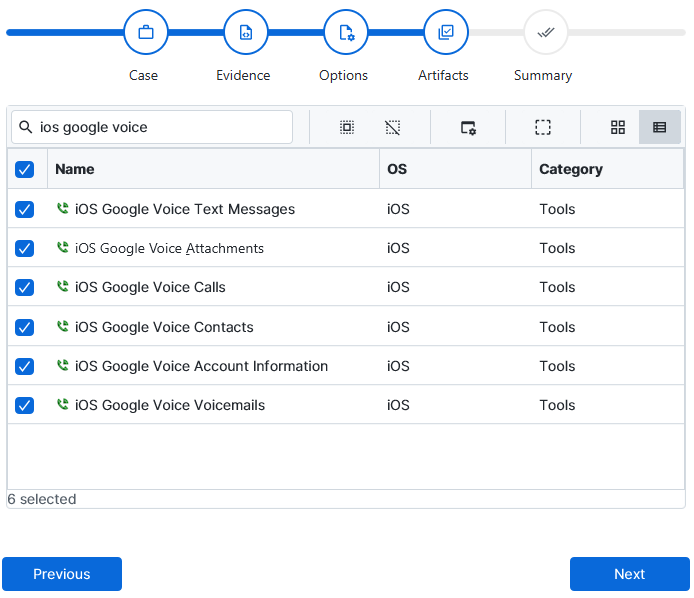Uncheck iOS Google Voice Account Information
Screen dimensions: 694x598
[24, 366]
